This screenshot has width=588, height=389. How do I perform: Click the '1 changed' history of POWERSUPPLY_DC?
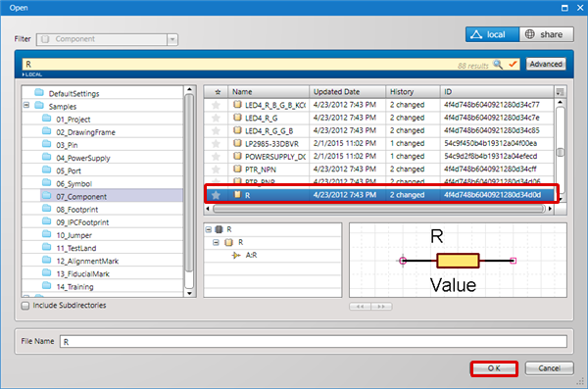point(407,157)
